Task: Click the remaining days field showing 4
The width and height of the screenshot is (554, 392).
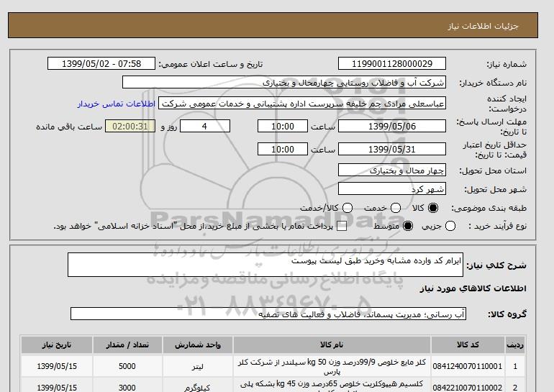Action: [x=205, y=126]
